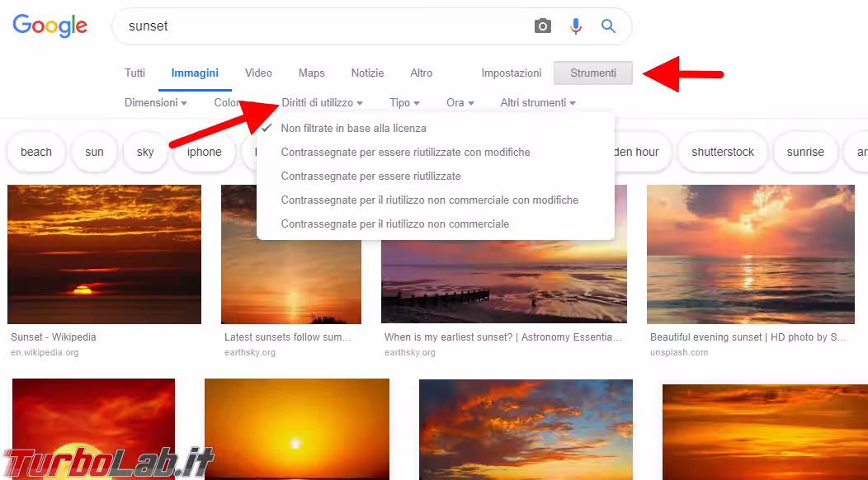868x480 pixels.
Task: Open the Maps tab
Action: click(311, 73)
